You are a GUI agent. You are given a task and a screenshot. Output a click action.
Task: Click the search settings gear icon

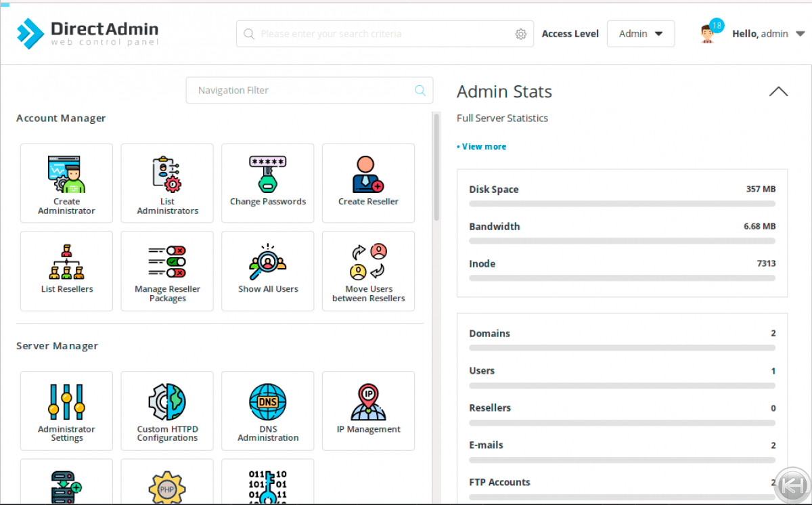[x=520, y=34]
